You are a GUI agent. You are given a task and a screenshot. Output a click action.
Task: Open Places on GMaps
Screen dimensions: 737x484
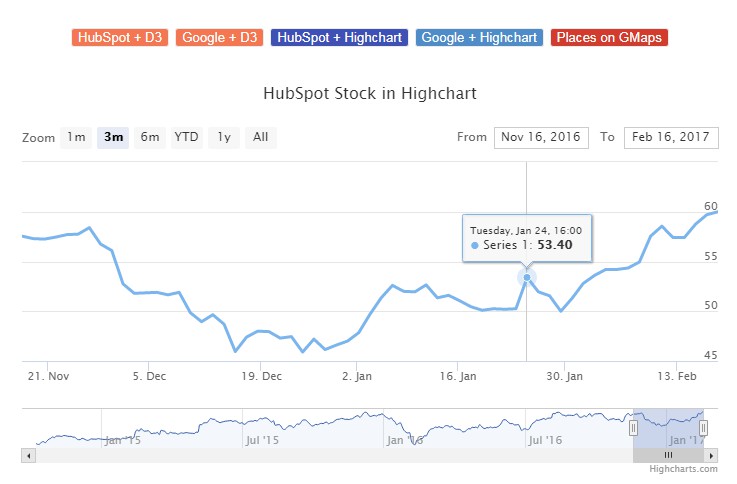[x=609, y=37]
